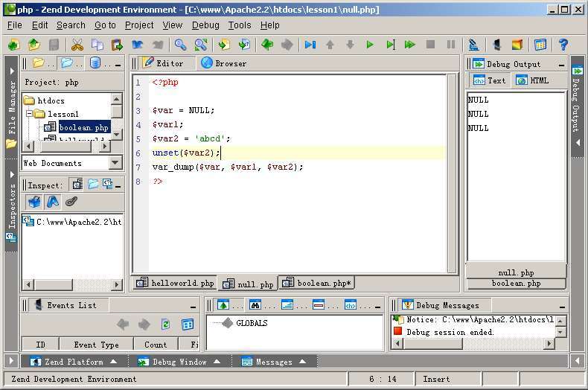This screenshot has height=390, width=588.
Task: Minimize the Debug Messages panel
Action: pos(562,307)
